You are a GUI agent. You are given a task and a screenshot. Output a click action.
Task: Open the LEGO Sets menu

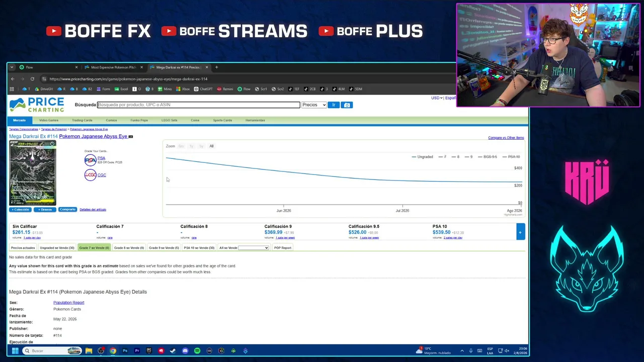click(170, 120)
